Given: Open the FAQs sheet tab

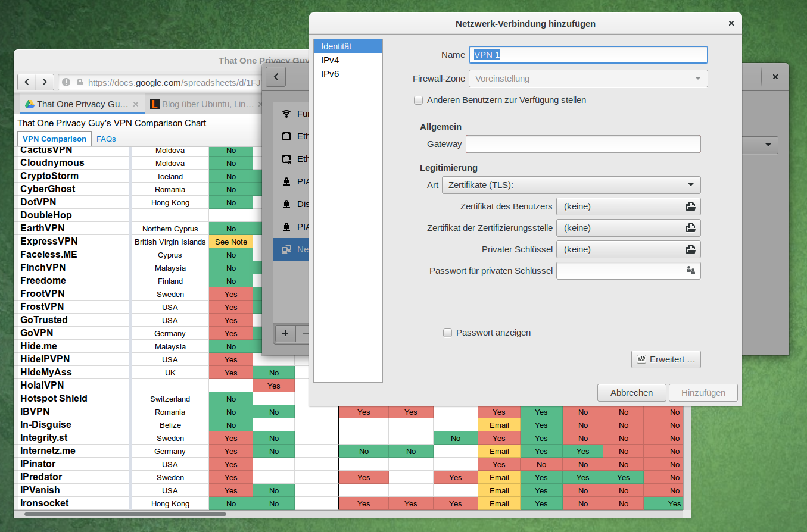Looking at the screenshot, I should (106, 139).
